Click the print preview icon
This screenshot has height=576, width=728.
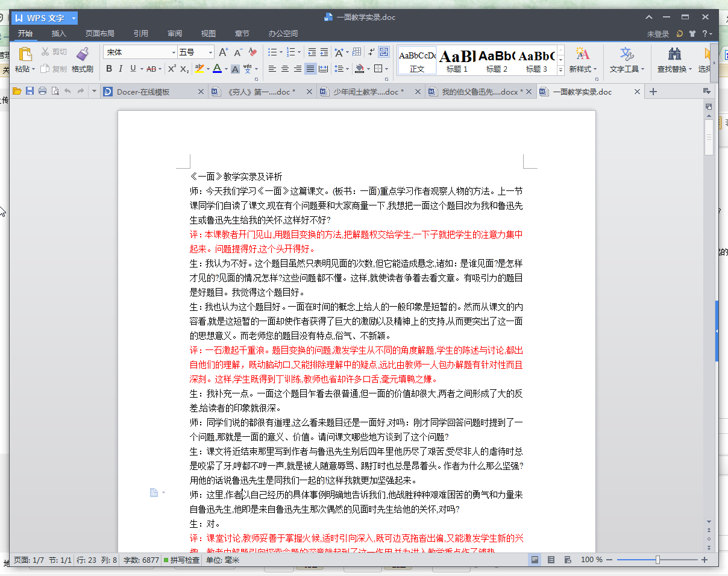point(55,92)
